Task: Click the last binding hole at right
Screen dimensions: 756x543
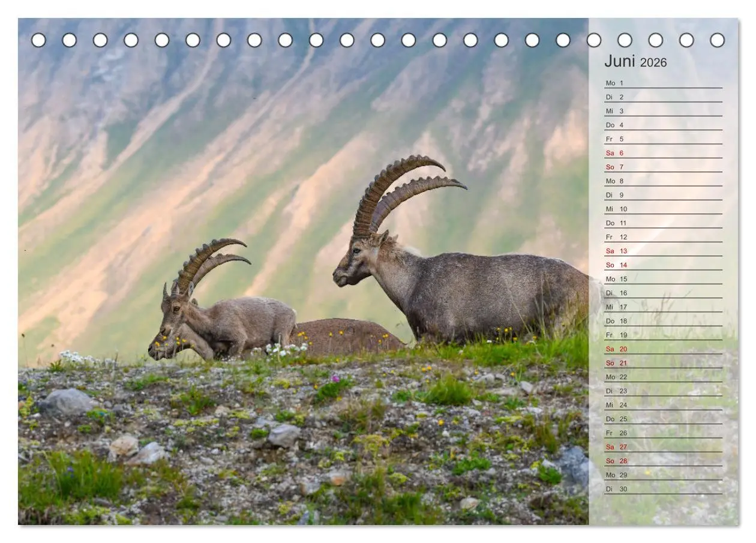Action: (x=717, y=40)
